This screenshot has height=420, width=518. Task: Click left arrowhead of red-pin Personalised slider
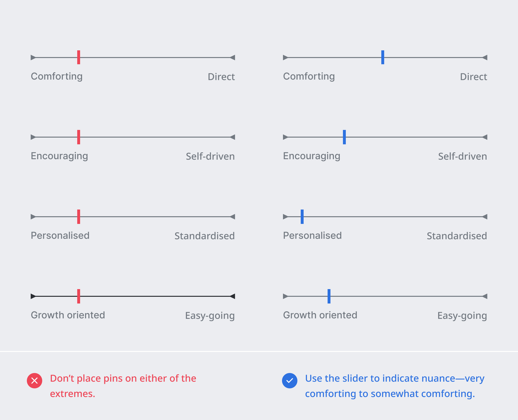33,217
